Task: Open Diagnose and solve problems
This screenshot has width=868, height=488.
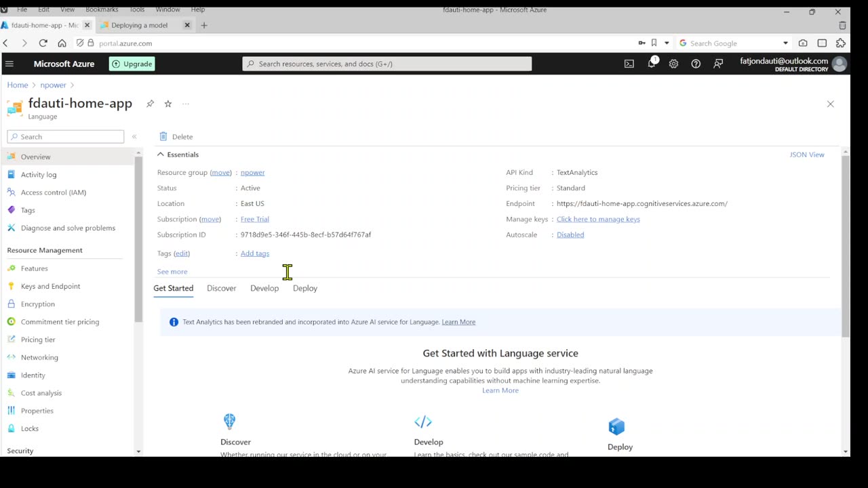Action: 68,228
